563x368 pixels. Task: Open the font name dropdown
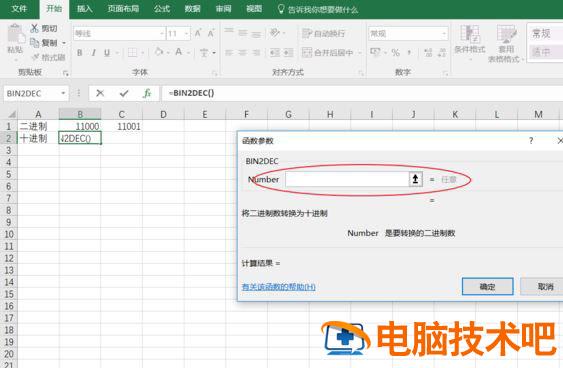[x=162, y=34]
